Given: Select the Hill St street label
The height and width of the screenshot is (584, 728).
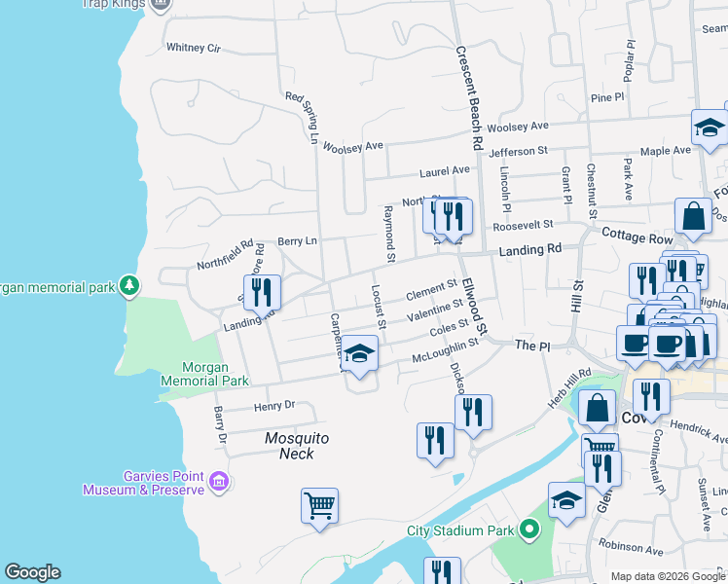Looking at the screenshot, I should 576,296.
